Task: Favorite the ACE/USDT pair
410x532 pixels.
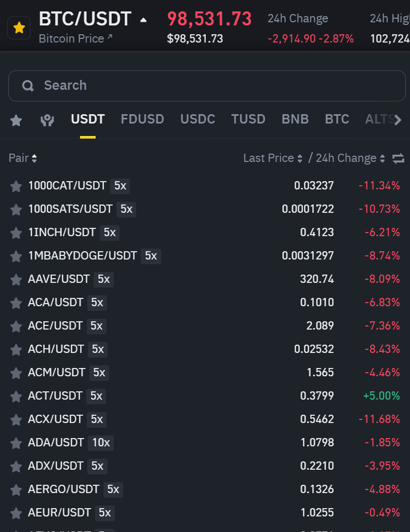Action: (x=16, y=326)
